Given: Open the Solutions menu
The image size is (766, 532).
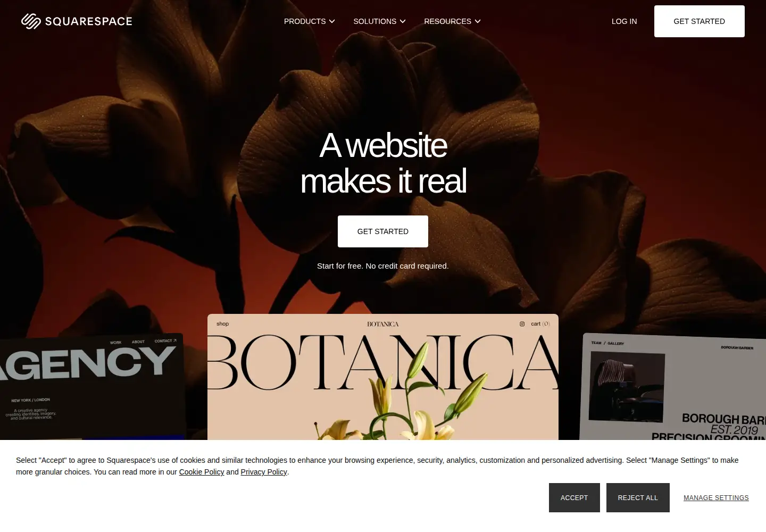Looking at the screenshot, I should 380,21.
